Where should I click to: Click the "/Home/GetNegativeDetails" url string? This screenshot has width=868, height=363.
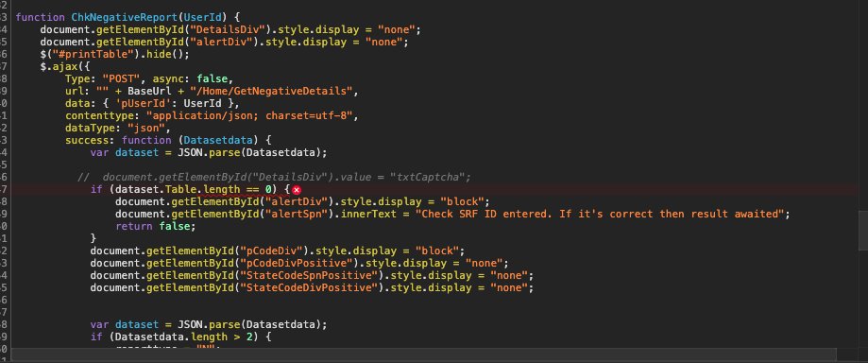point(270,91)
